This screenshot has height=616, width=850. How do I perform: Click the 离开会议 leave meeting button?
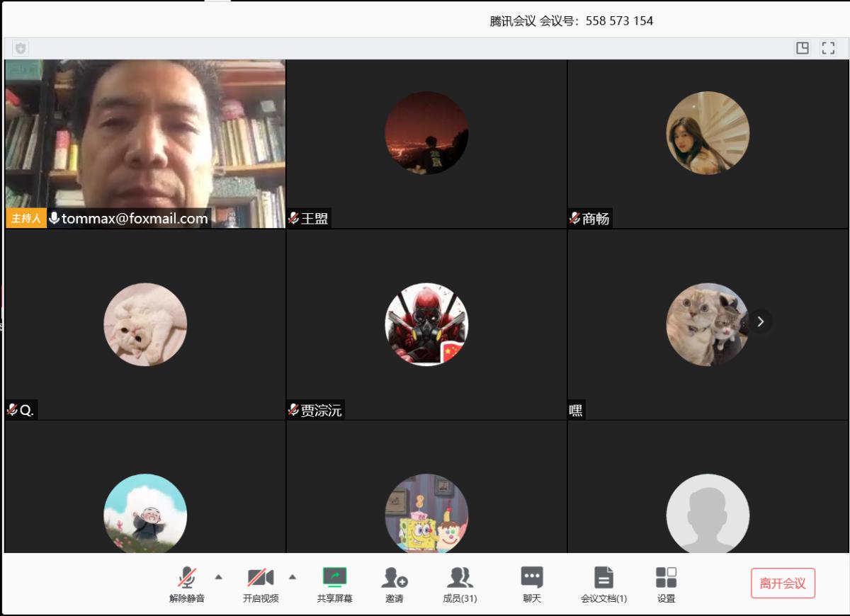(783, 583)
